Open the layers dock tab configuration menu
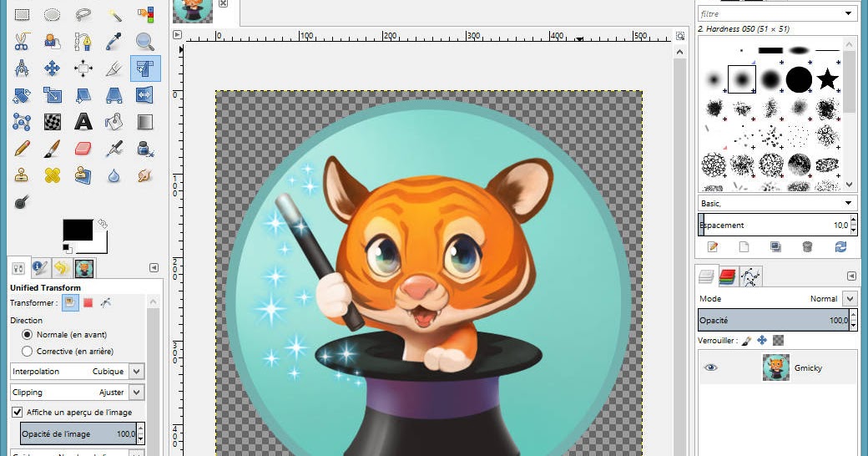Screen dimensions: 868x456 (x=851, y=276)
